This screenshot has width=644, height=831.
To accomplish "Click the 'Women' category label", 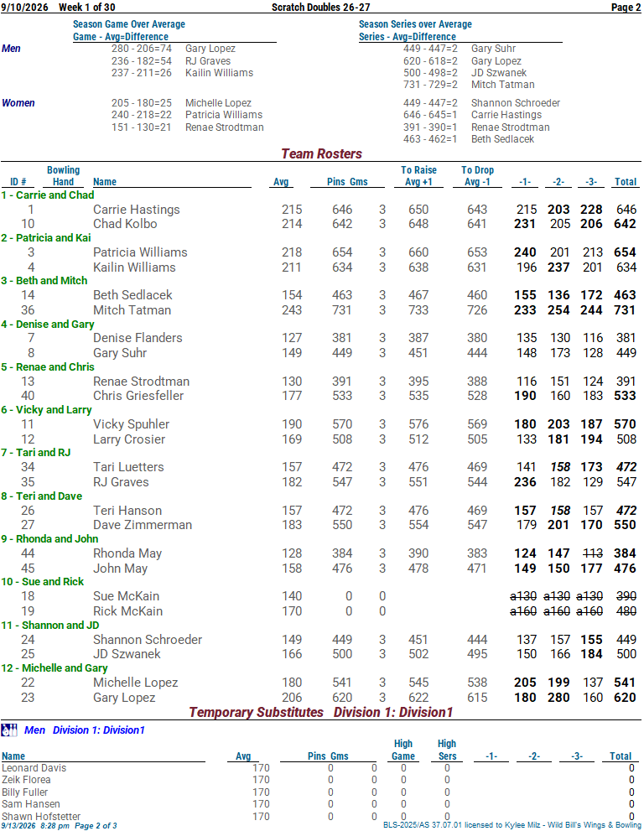I will pyautogui.click(x=18, y=103).
